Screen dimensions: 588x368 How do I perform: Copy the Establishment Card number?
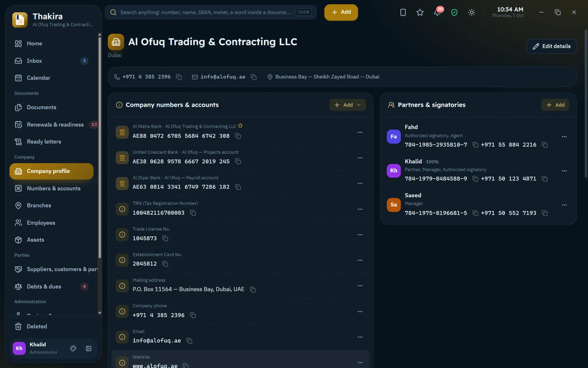point(165,264)
